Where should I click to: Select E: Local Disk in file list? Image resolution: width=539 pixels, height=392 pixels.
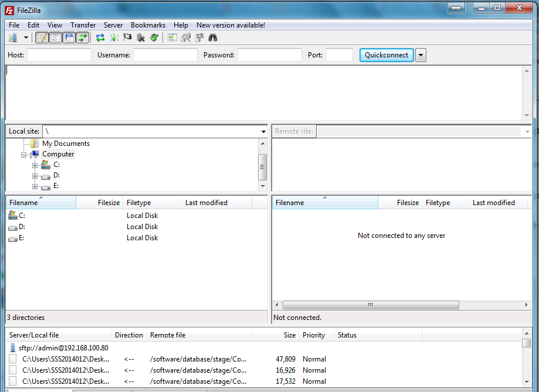[x=137, y=238]
